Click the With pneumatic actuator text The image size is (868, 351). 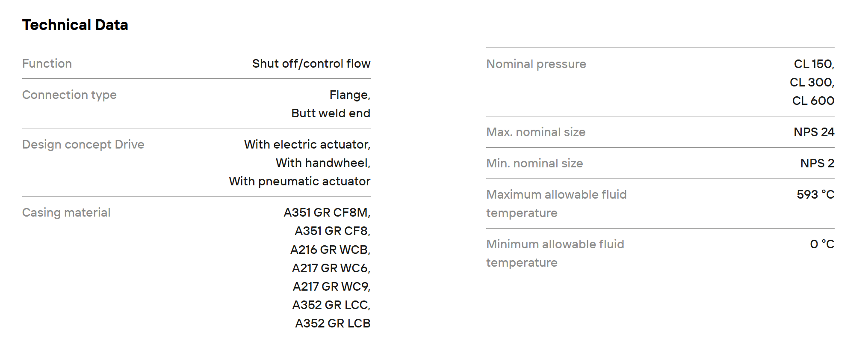(299, 181)
